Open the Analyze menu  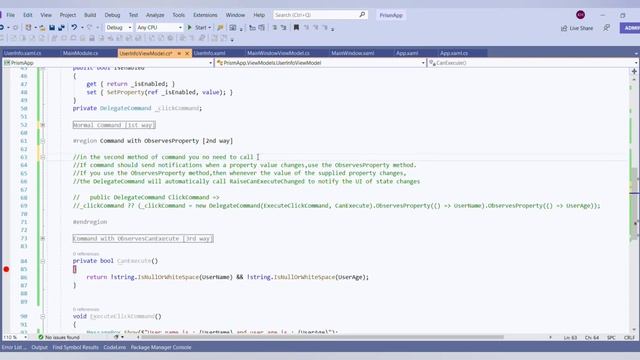(155, 15)
